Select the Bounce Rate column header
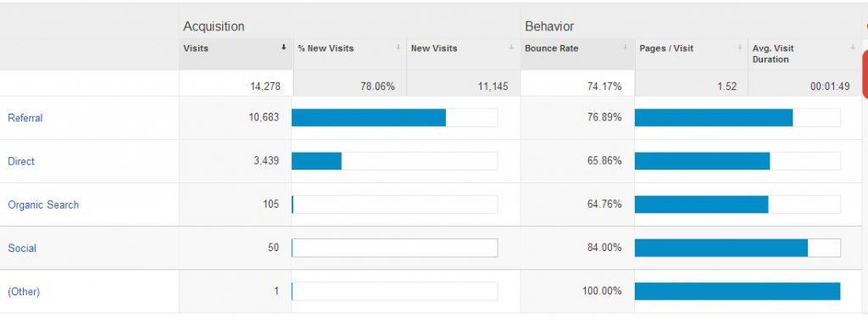Viewport: 868px width, 330px height. click(x=551, y=48)
